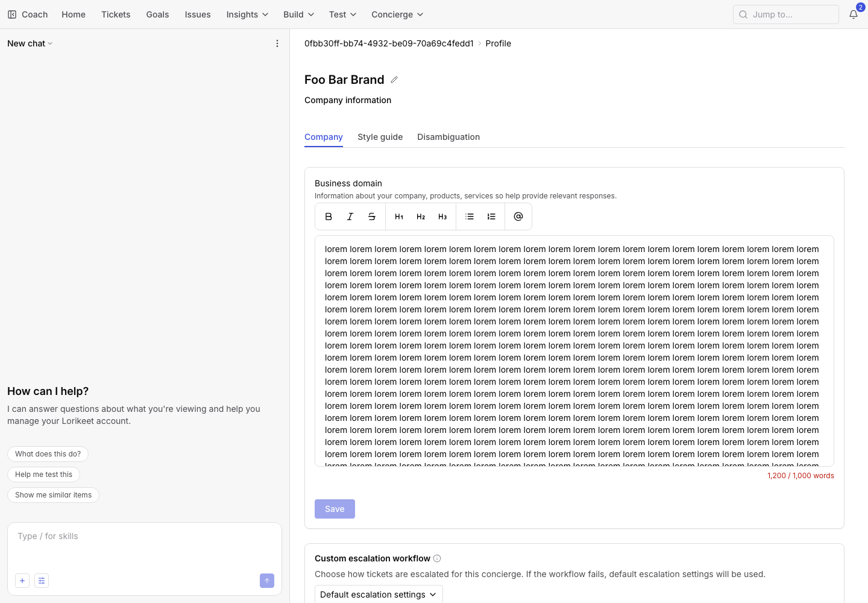Insert an @ mention
Image resolution: width=868 pixels, height=603 pixels.
click(x=518, y=216)
